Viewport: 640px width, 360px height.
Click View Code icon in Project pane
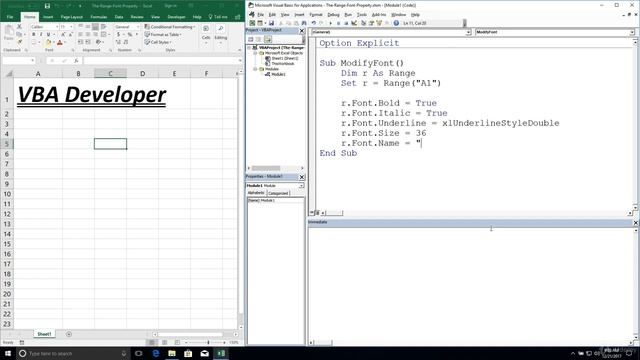click(251, 40)
